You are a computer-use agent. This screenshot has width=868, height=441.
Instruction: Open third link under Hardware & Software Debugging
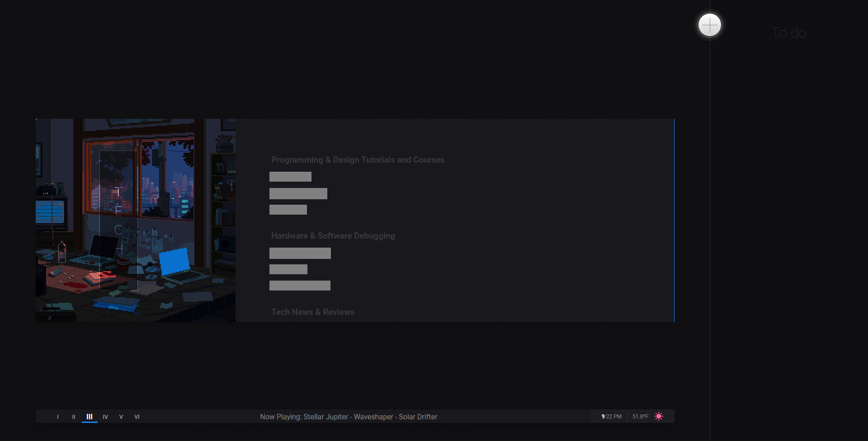coord(300,286)
